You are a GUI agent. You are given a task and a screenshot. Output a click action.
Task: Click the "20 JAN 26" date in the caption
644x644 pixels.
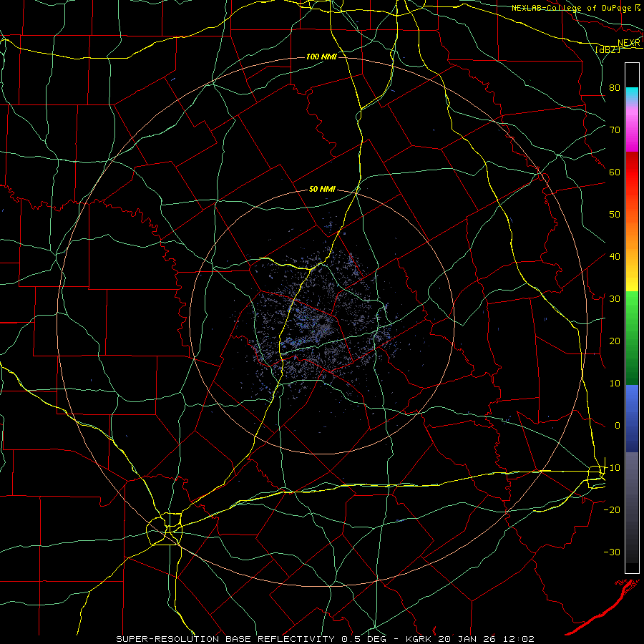(x=469, y=639)
